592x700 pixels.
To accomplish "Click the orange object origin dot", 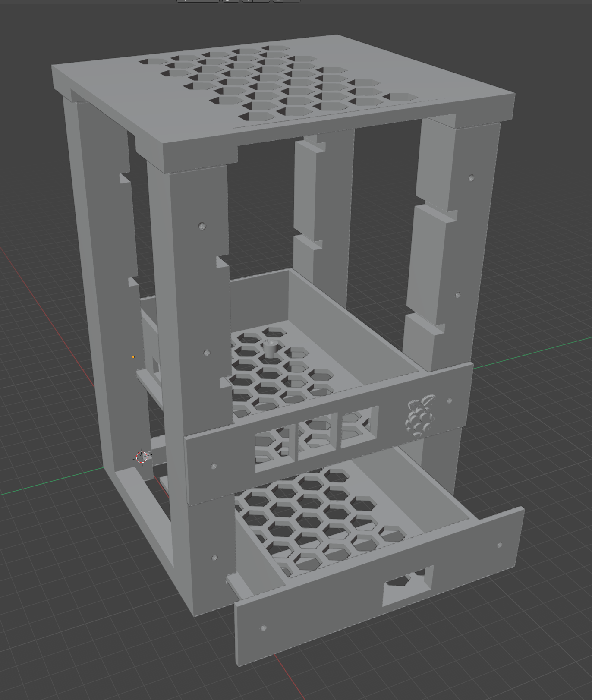I will tap(133, 357).
